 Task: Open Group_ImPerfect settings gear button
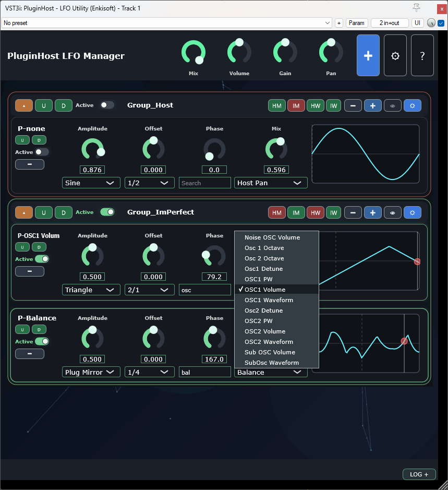point(413,212)
